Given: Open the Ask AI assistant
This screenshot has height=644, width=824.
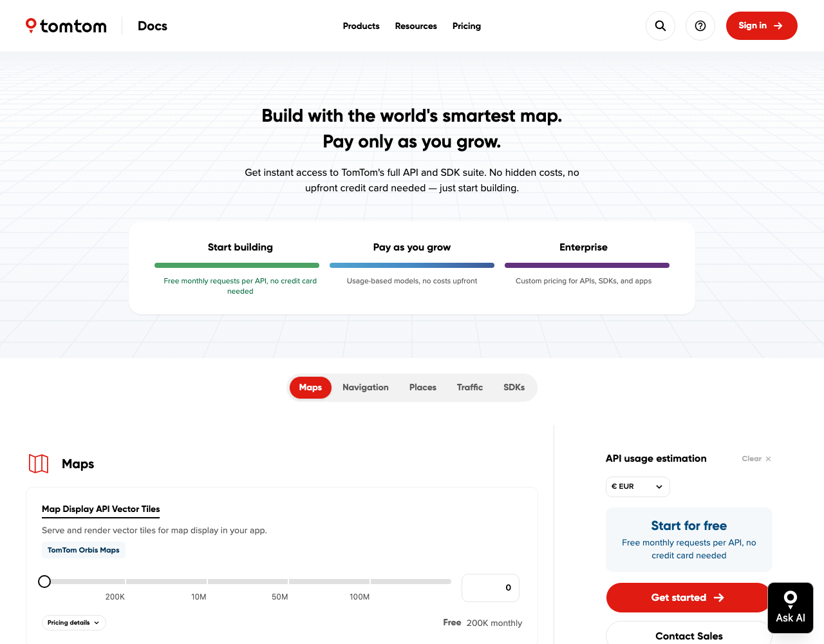Looking at the screenshot, I should point(791,608).
